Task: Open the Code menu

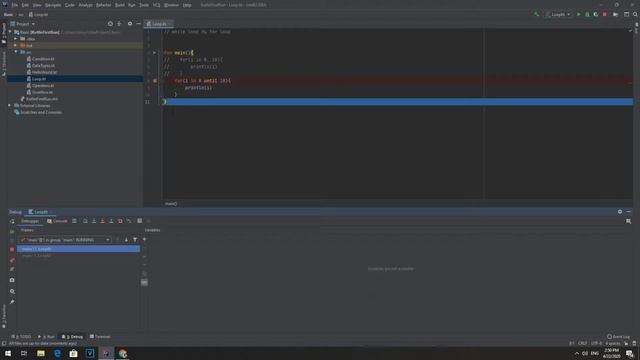Action: click(70, 5)
